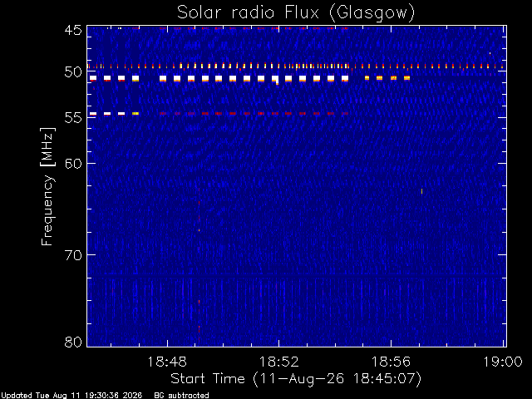The image size is (532, 399).
Task: Click the 70 MHz frequency label
Action: 73,255
